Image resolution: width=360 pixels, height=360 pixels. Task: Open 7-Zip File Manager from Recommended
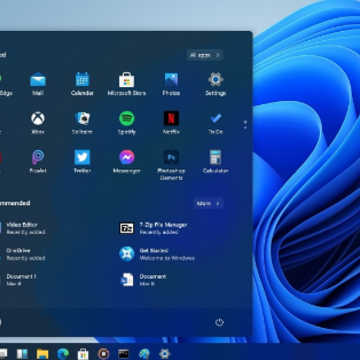[153, 228]
